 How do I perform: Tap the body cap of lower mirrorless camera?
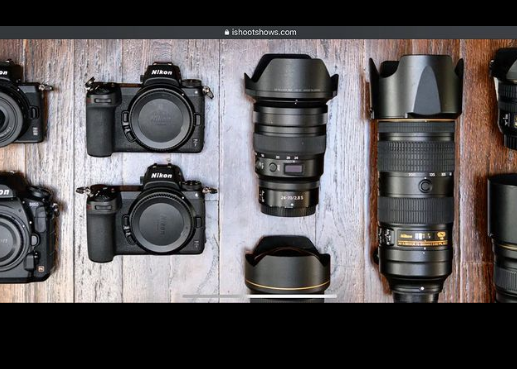pos(161,222)
